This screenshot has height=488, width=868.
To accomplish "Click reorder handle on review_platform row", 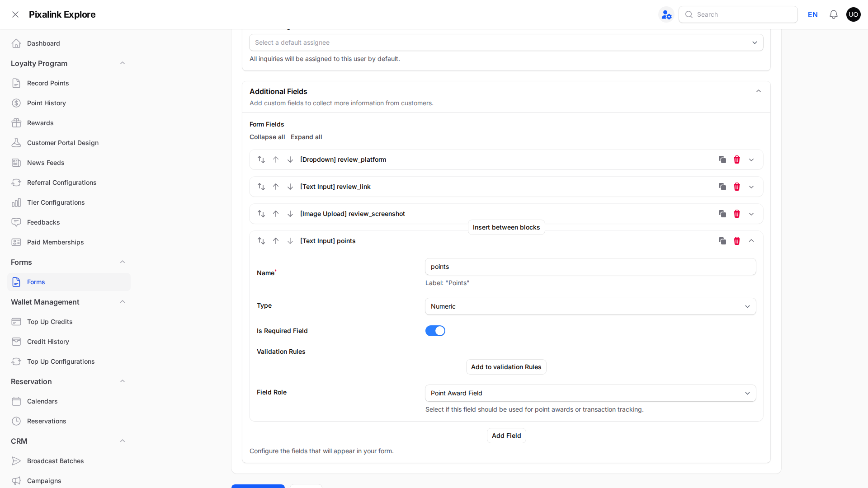I will click(261, 160).
